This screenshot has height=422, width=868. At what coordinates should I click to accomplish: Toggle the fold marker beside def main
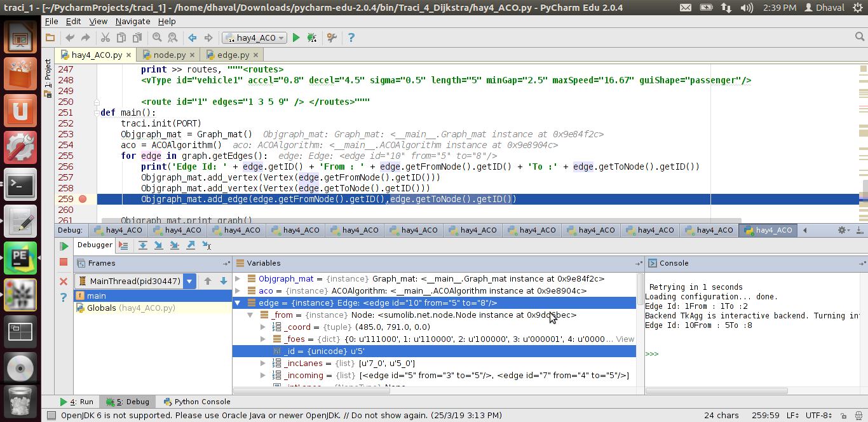[97, 112]
